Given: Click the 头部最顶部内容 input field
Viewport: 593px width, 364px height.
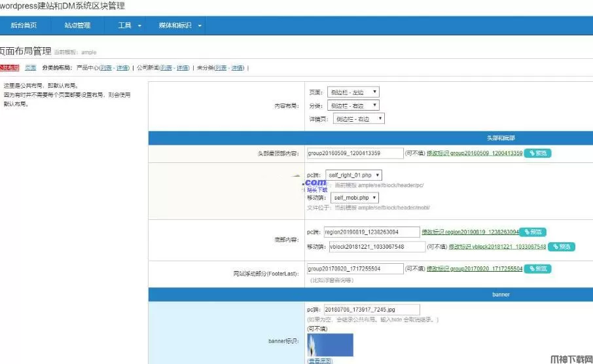Looking at the screenshot, I should tap(355, 153).
